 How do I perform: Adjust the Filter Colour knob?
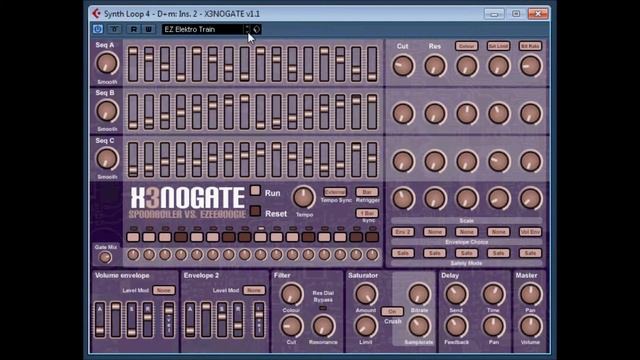tap(291, 294)
